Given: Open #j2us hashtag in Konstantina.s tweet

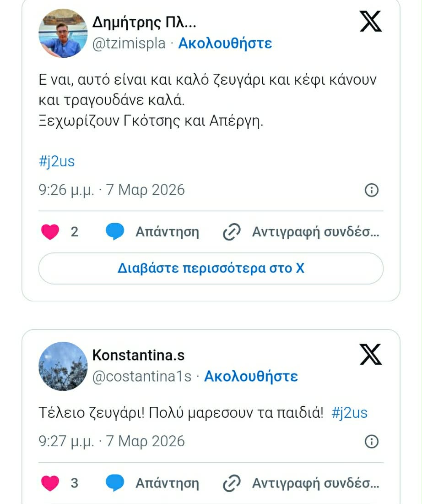Looking at the screenshot, I should click(x=349, y=413).
